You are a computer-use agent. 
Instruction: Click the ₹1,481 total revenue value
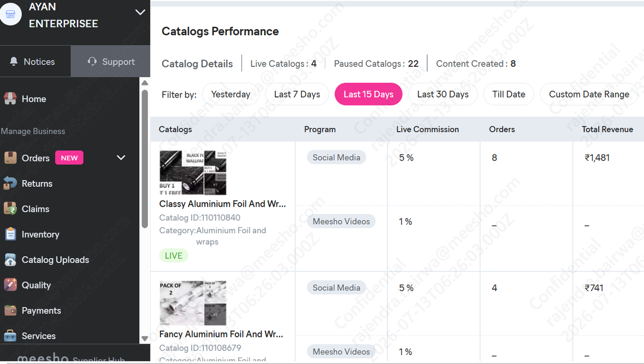coord(597,158)
